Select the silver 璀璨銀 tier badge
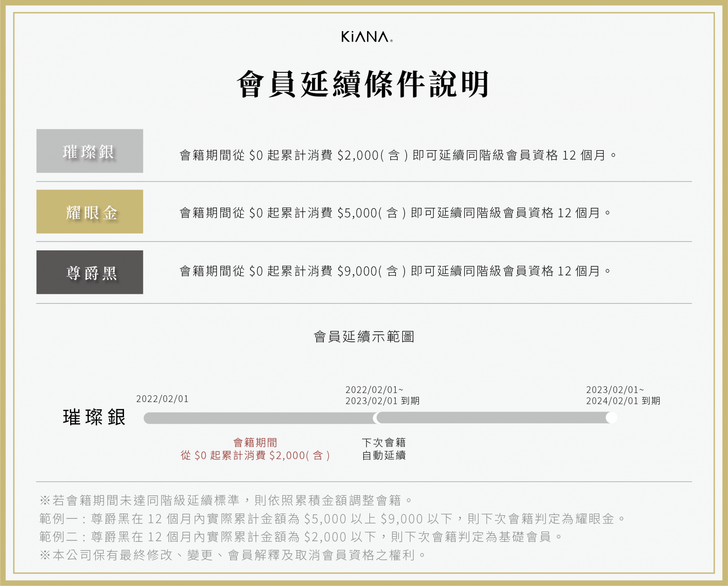 click(x=90, y=151)
